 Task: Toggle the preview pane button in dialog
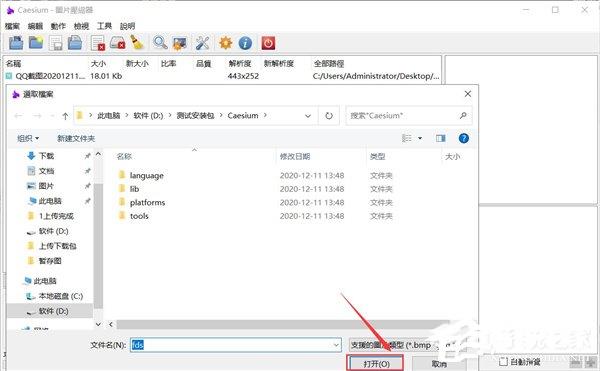point(440,138)
